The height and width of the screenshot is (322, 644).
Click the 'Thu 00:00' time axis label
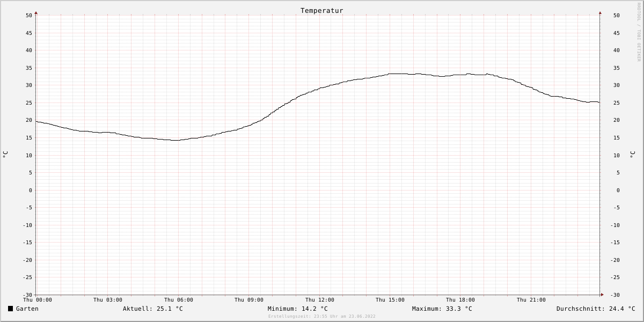[38, 300]
